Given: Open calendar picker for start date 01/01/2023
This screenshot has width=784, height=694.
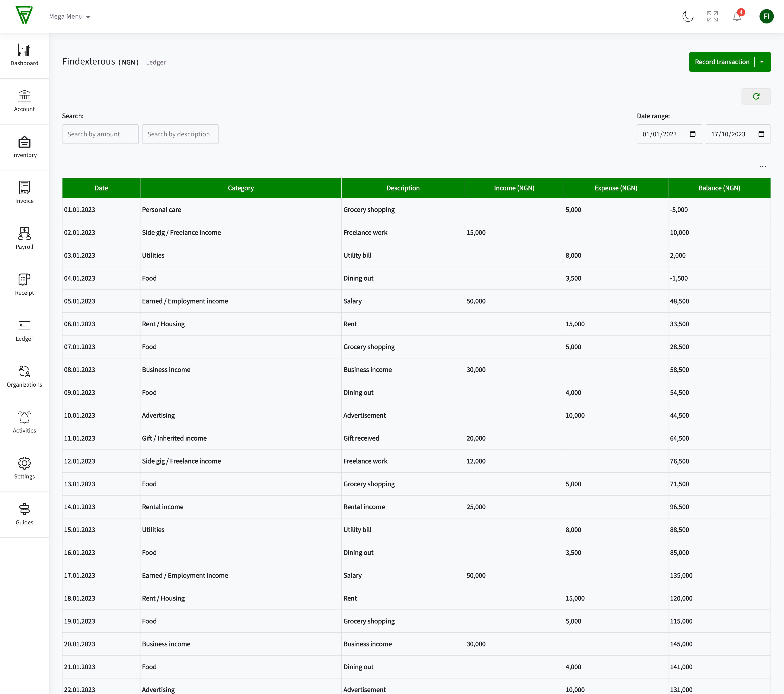Looking at the screenshot, I should pyautogui.click(x=693, y=134).
